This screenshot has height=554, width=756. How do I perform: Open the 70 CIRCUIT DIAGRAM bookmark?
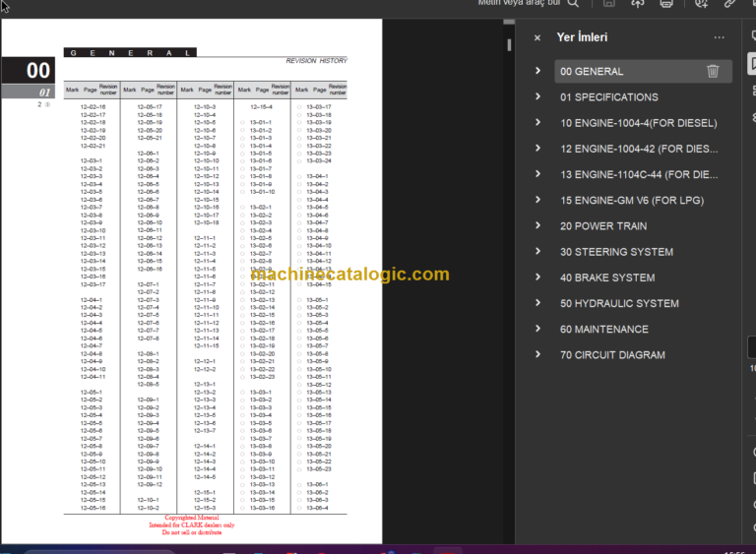(612, 355)
